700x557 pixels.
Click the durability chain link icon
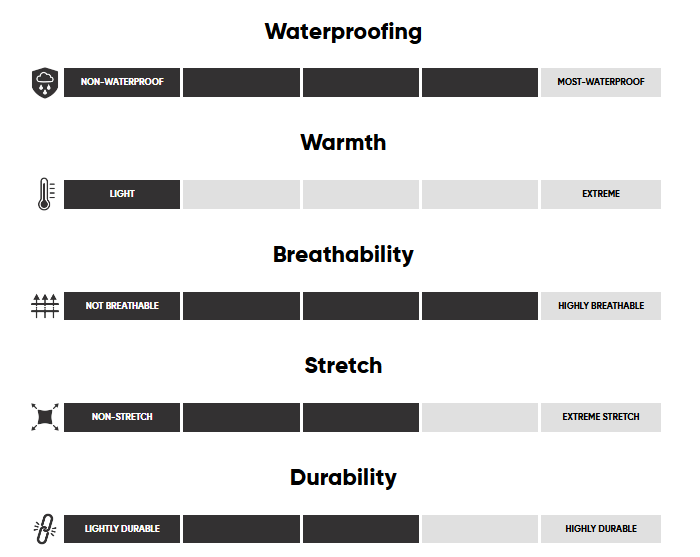(45, 529)
